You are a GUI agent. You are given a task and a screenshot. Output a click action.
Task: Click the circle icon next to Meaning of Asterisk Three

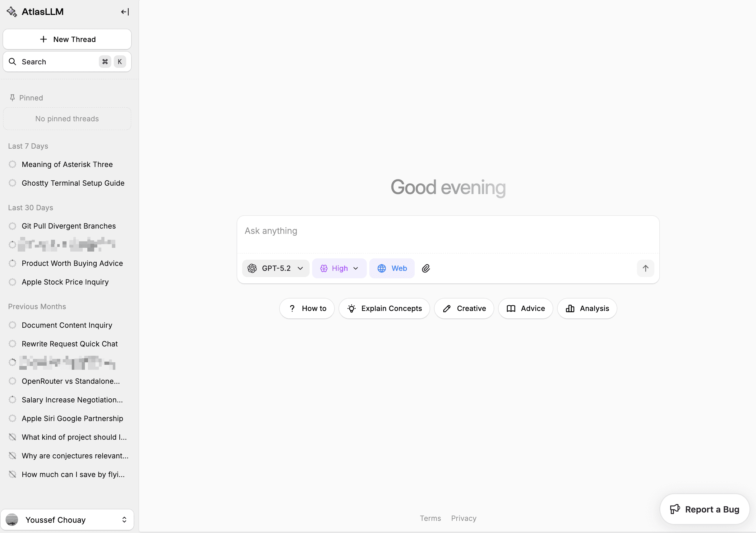pos(12,165)
